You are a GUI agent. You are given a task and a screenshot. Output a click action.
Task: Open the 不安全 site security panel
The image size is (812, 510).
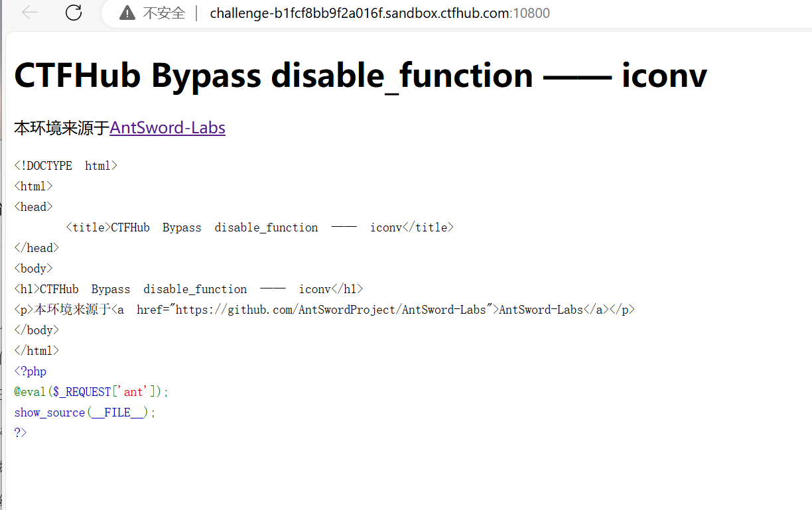click(x=153, y=13)
